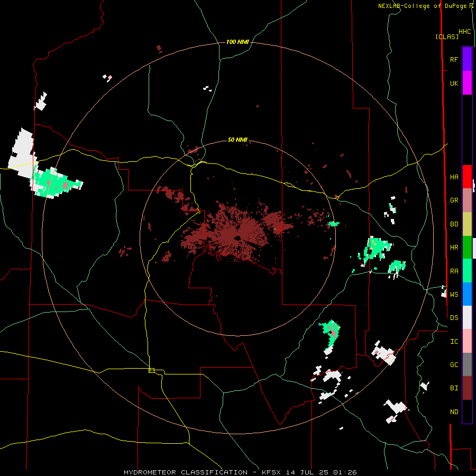Screen dimensions: 476x476
Task: Click the HHC product code label
Action: click(465, 32)
